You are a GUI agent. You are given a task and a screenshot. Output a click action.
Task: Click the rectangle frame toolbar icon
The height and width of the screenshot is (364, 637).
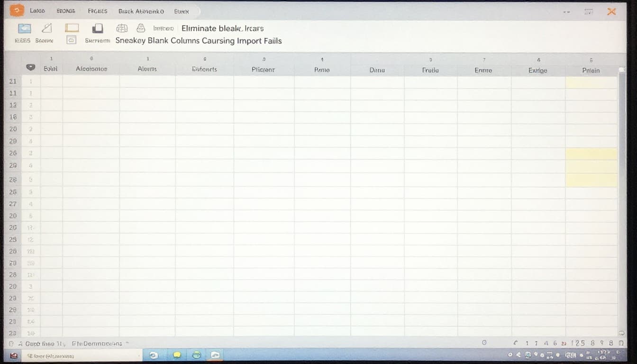click(x=72, y=28)
